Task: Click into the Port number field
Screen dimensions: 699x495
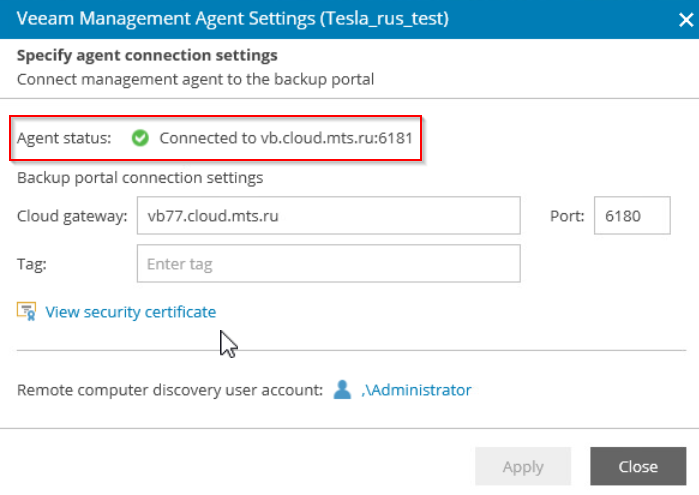Action: (631, 215)
